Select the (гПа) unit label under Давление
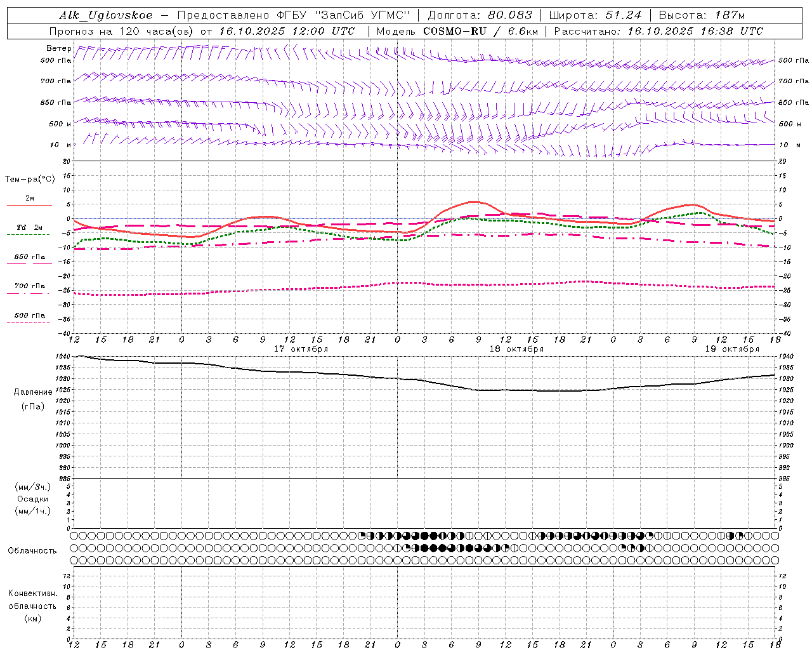812x650 pixels. 33,406
